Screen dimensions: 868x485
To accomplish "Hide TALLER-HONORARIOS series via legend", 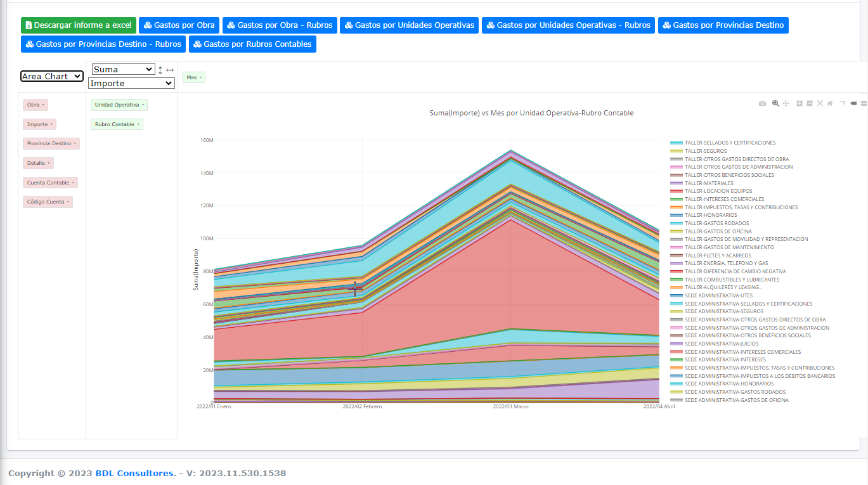I will pyautogui.click(x=710, y=215).
